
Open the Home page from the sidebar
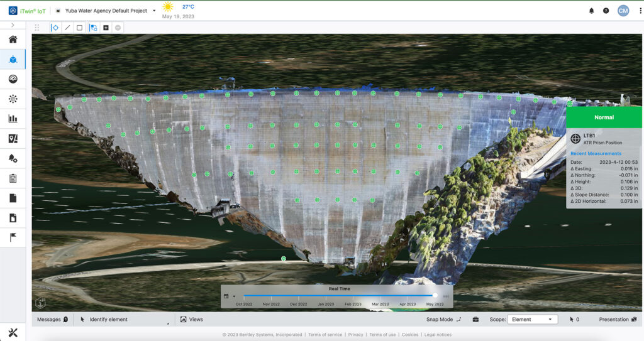[13, 40]
